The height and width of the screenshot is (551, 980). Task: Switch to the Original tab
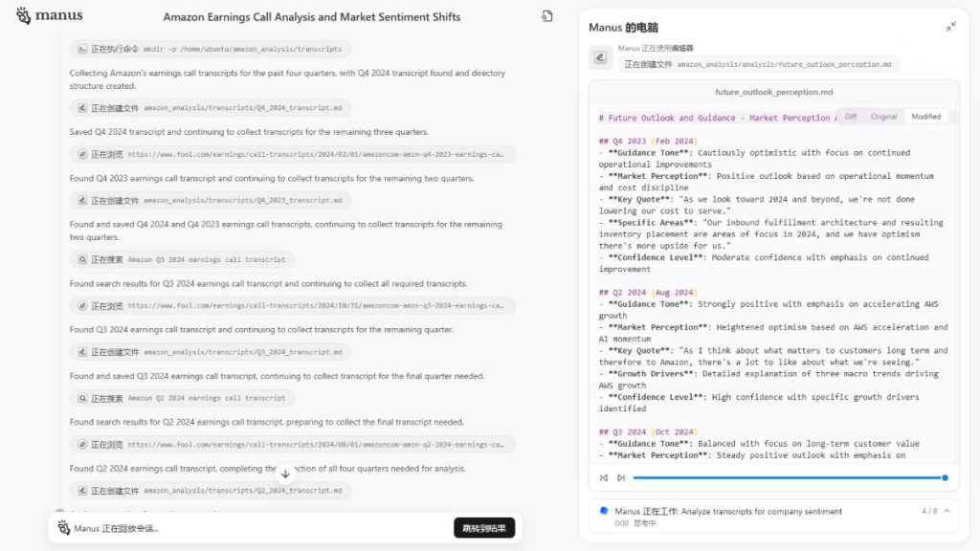tap(883, 117)
